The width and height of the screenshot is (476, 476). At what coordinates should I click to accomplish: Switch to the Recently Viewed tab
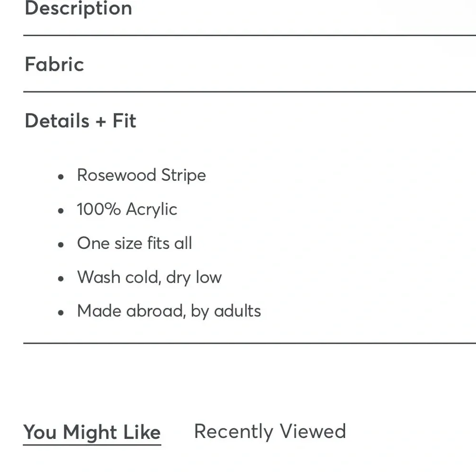click(270, 431)
